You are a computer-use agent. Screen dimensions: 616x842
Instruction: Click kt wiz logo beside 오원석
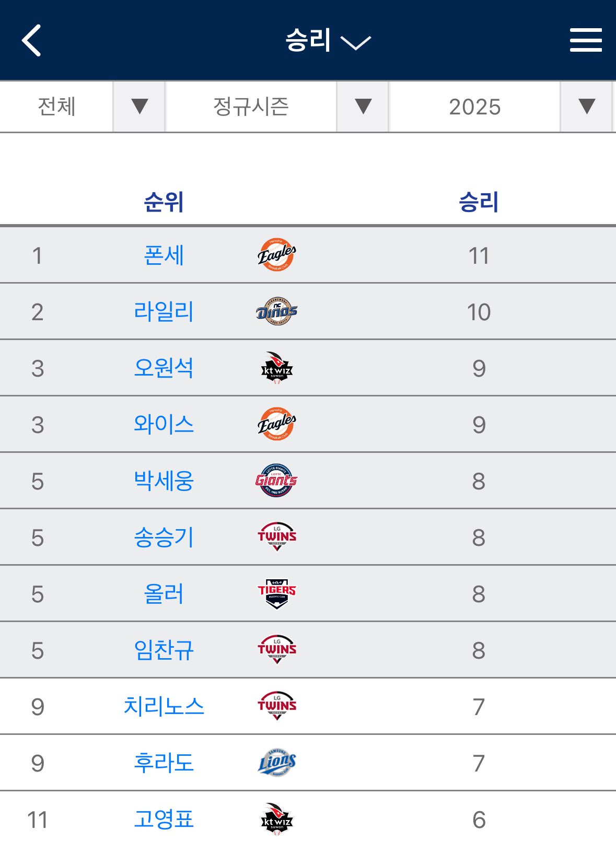click(276, 368)
